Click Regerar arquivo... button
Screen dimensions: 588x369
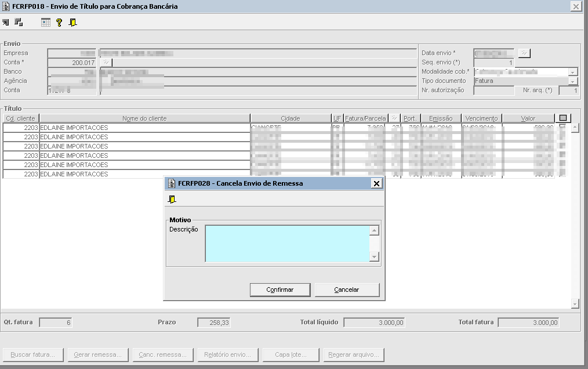coord(354,354)
